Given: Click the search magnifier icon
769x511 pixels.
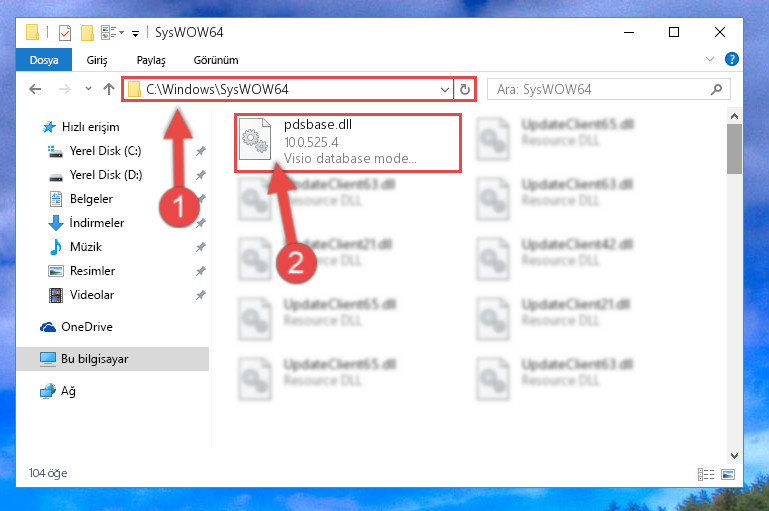Looking at the screenshot, I should (716, 89).
